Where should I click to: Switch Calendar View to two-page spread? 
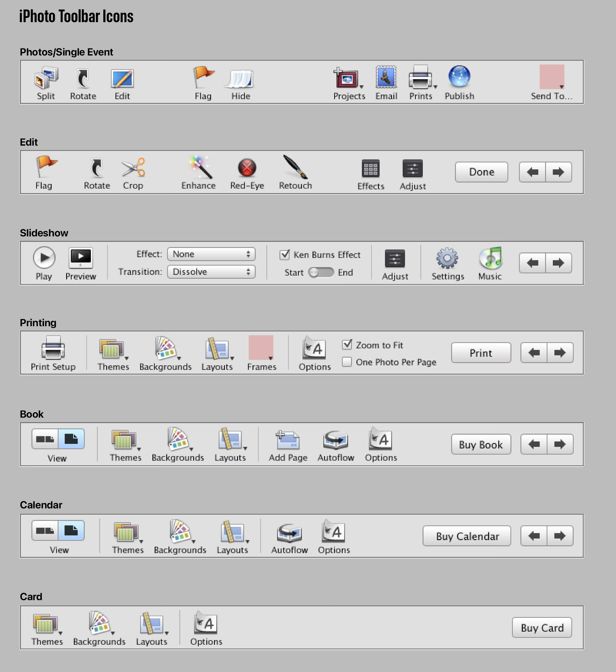pos(45,531)
